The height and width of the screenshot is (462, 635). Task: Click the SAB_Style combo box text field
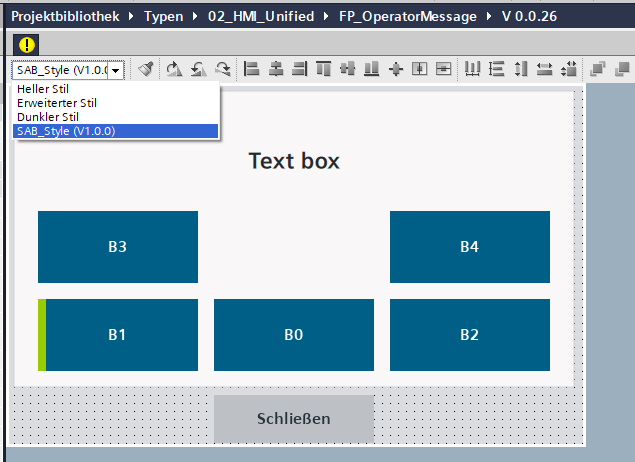tap(60, 70)
